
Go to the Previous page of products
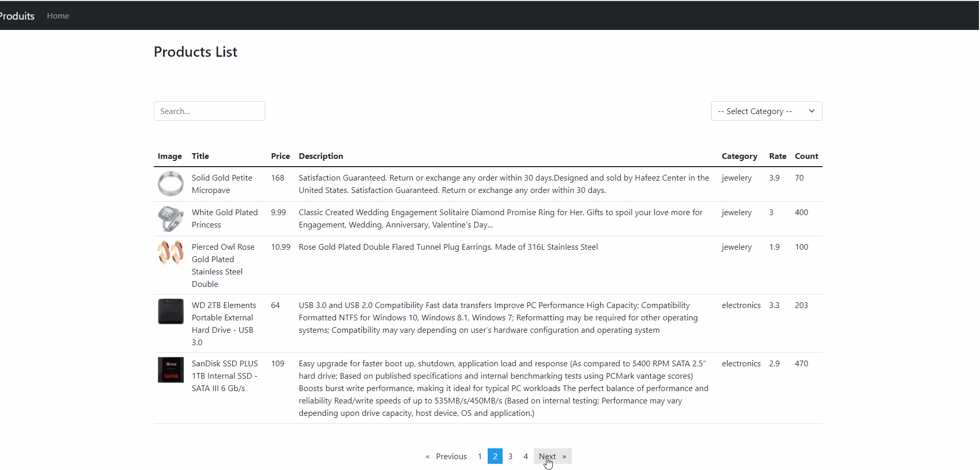click(x=451, y=456)
